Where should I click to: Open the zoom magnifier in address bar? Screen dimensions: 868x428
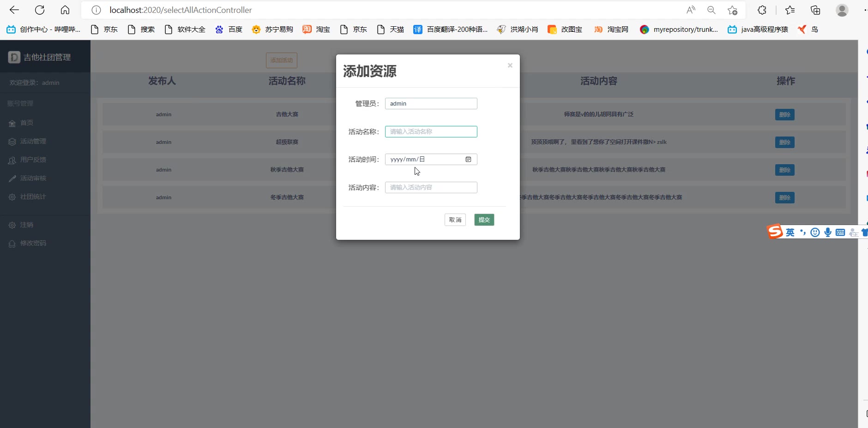tap(711, 10)
